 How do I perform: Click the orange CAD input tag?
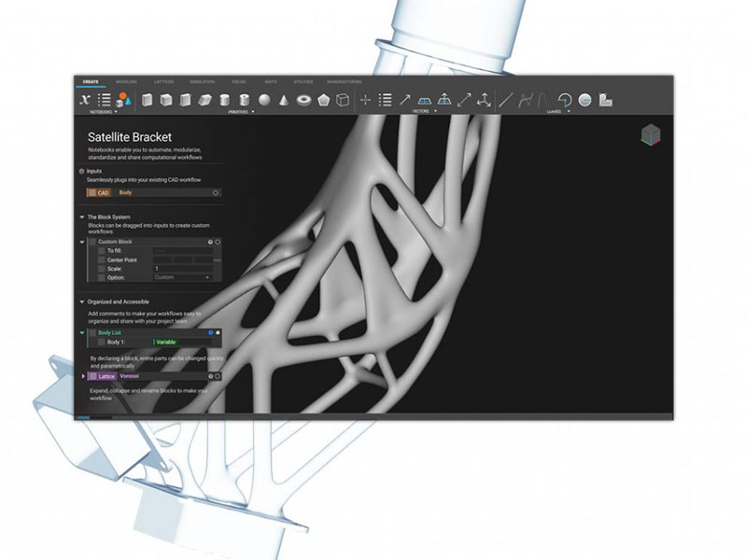pos(102,193)
